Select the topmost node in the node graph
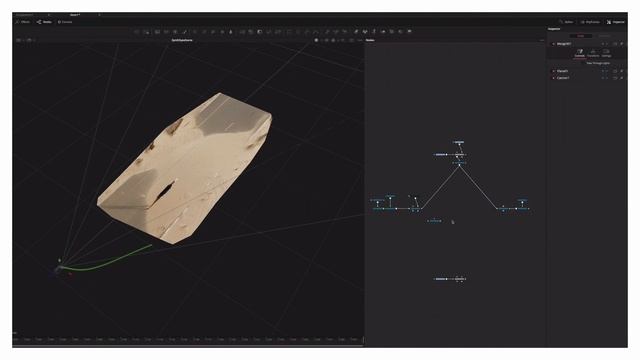This screenshot has width=640, height=360. [459, 142]
